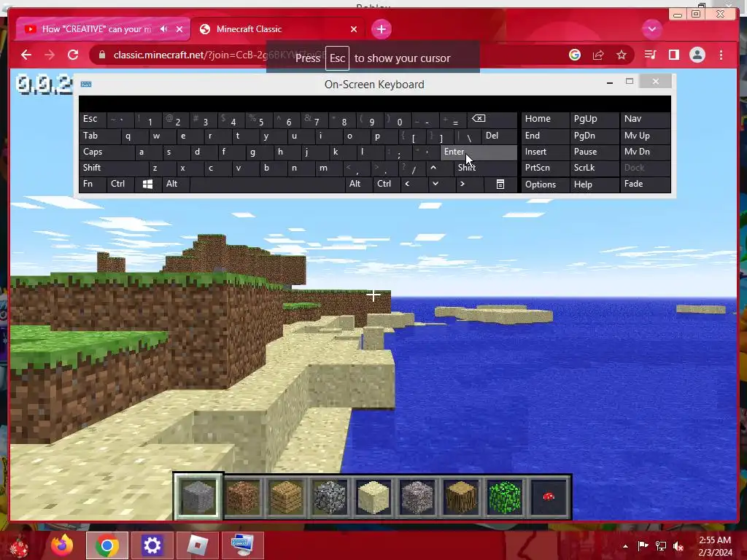Open Settings gear from the taskbar
Screen dimensions: 747x560
coord(152,545)
